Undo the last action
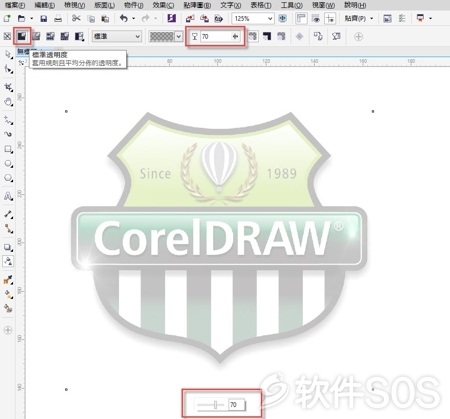 124,18
